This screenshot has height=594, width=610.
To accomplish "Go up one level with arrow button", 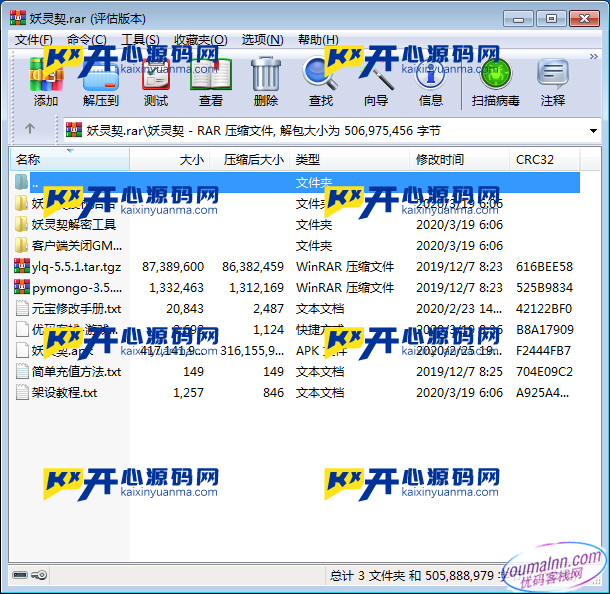I will click(30, 129).
